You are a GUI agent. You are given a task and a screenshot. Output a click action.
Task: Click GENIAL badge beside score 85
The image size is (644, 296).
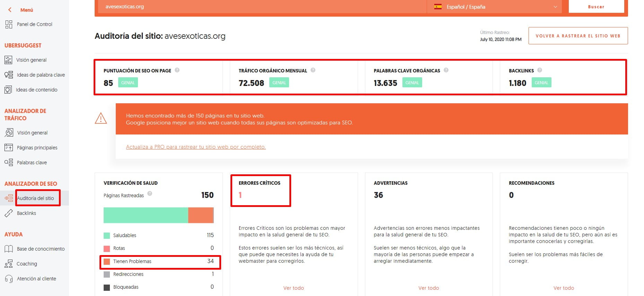(x=128, y=82)
